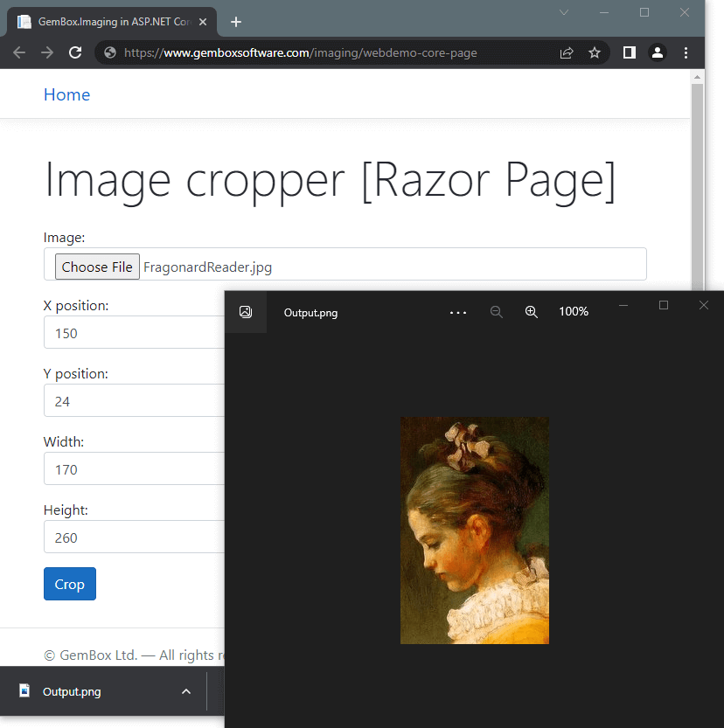Image resolution: width=724 pixels, height=728 pixels.
Task: Click the share page icon in address bar
Action: pyautogui.click(x=567, y=52)
